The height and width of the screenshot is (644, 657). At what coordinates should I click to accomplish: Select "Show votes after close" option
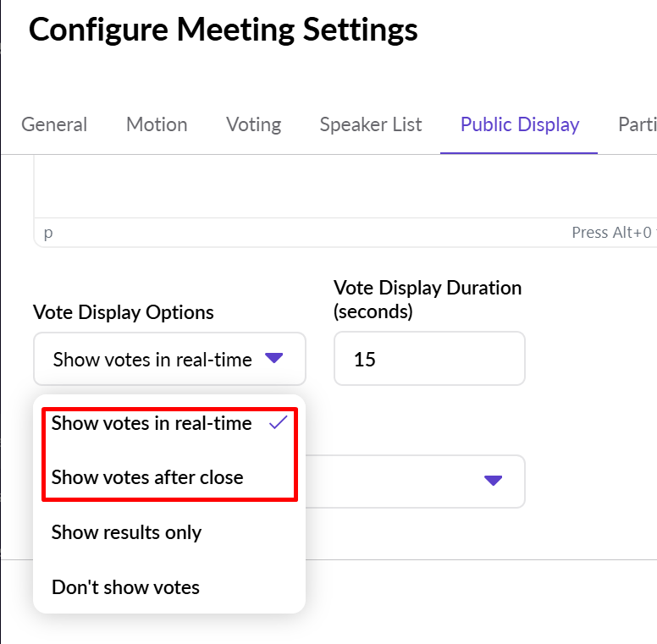[x=147, y=477]
